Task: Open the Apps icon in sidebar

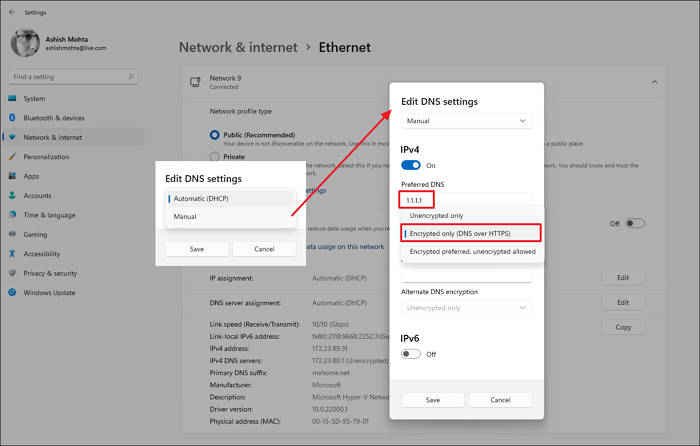Action: coord(12,176)
